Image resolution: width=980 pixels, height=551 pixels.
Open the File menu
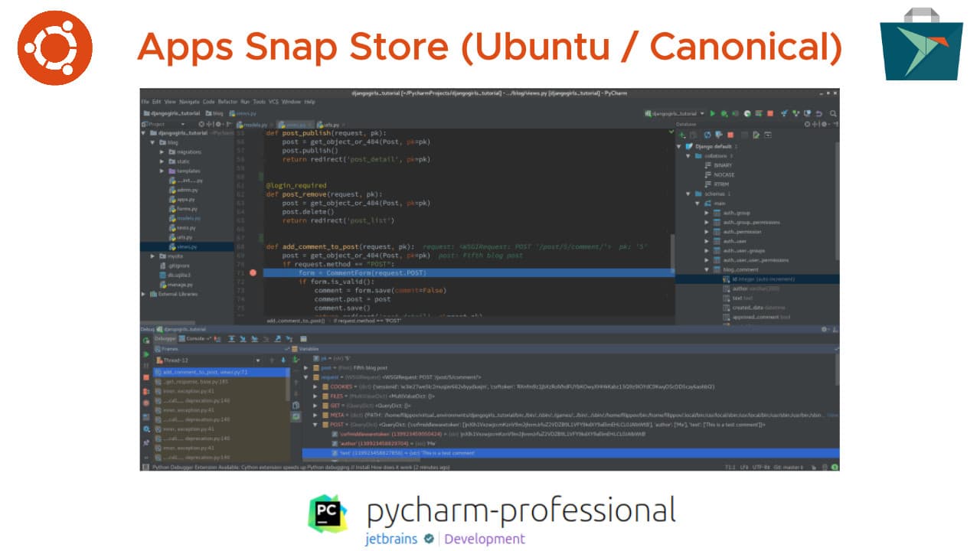(145, 101)
